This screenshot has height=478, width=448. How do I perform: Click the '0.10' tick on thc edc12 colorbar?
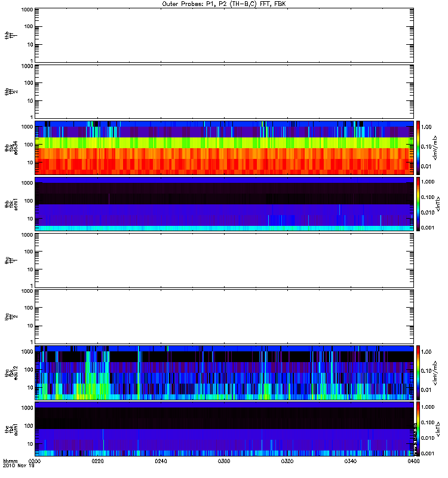coord(426,371)
